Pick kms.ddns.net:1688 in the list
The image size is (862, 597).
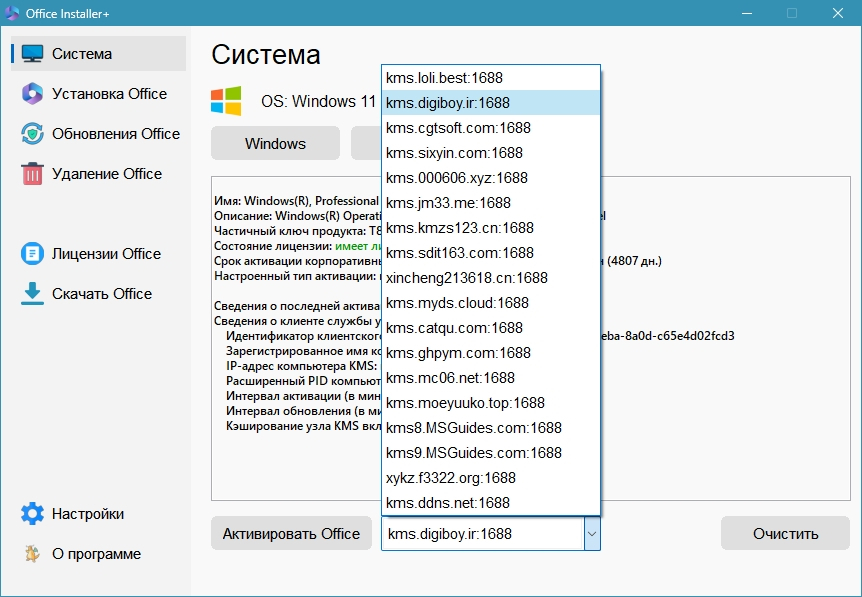(490, 502)
